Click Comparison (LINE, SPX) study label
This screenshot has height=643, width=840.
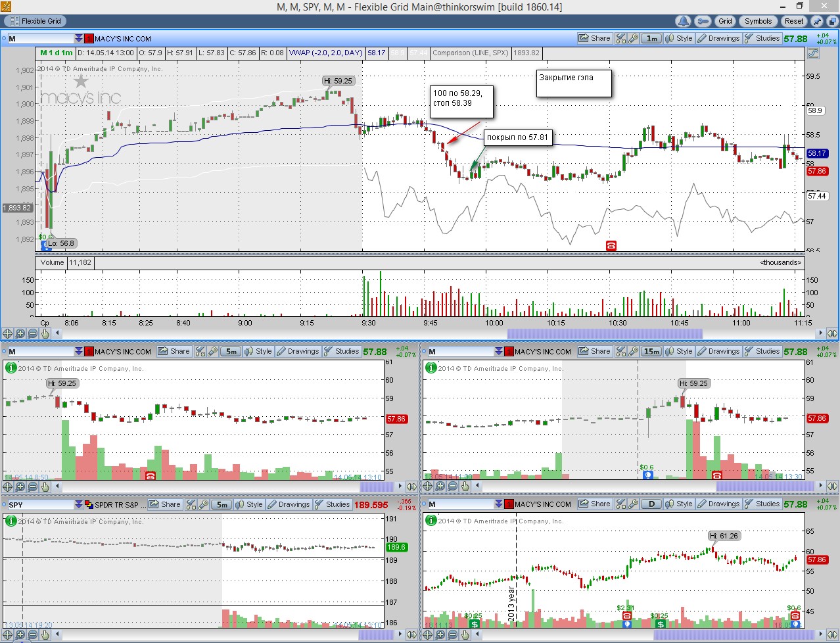point(470,53)
